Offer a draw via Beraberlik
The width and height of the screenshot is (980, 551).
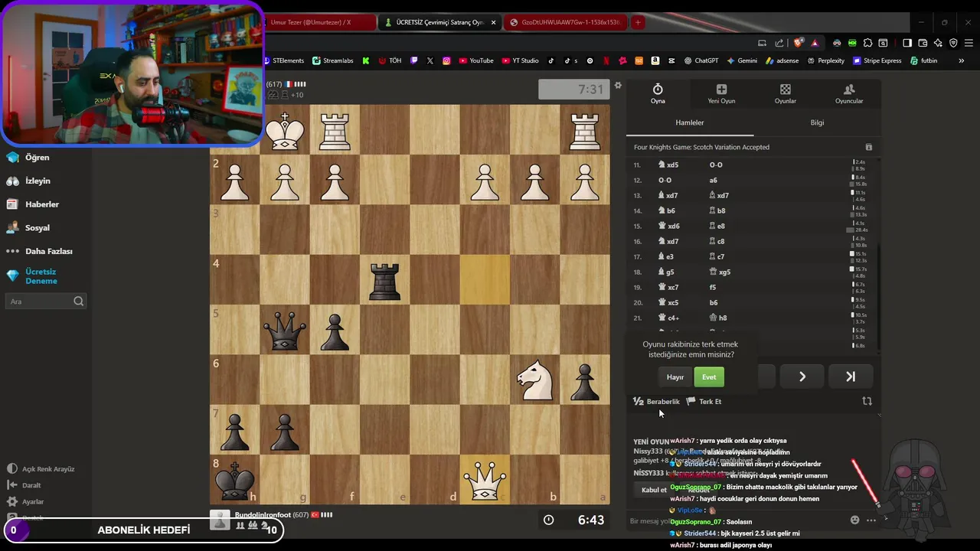pos(656,401)
